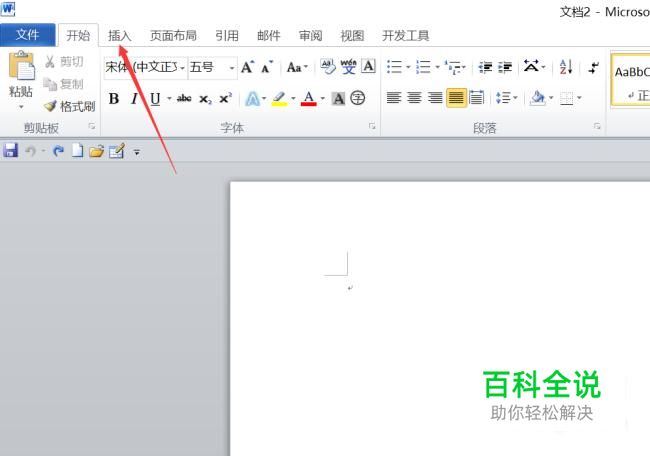Screen dimensions: 650x456
Task: Switch to the 开始 ribbon tab
Action: pos(78,36)
